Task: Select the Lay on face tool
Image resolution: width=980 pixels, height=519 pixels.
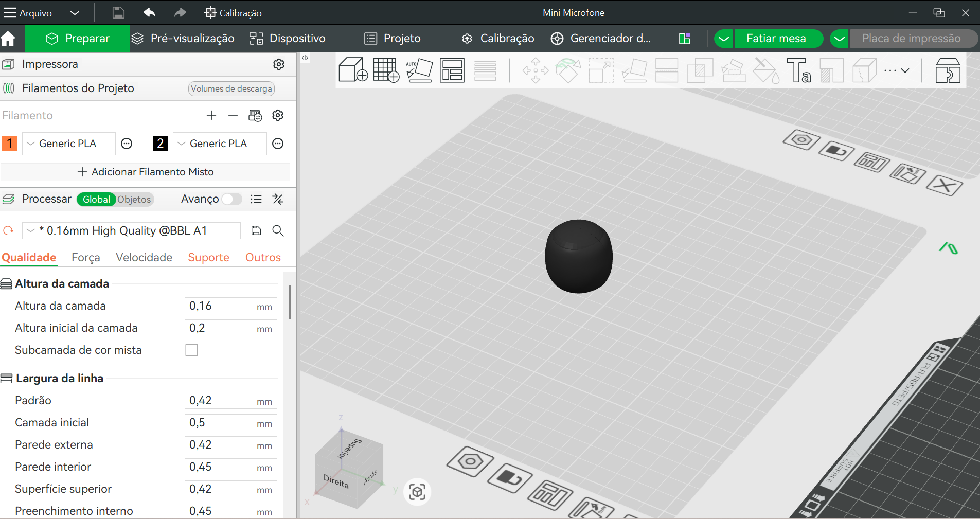Action: [x=634, y=70]
